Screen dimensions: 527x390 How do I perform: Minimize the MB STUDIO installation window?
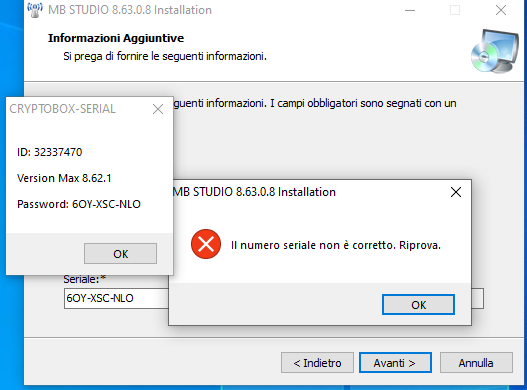tap(410, 10)
